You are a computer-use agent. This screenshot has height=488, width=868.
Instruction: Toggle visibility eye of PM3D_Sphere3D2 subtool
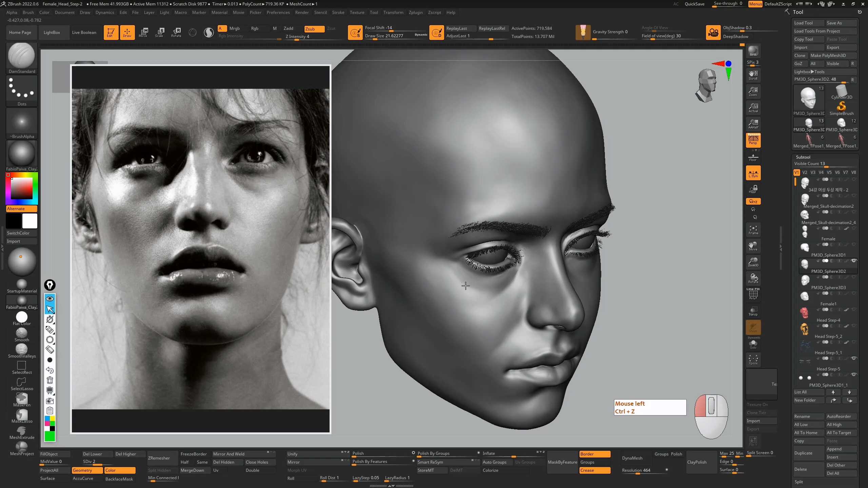(x=854, y=261)
